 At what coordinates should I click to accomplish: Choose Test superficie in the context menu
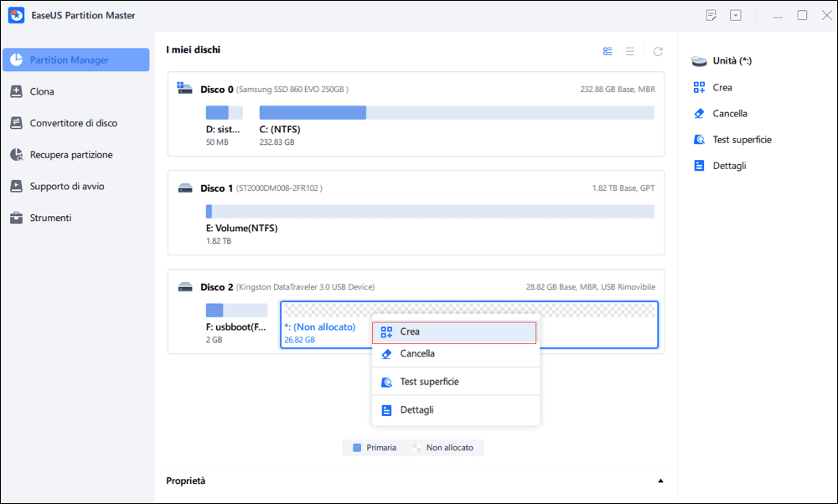pos(455,382)
